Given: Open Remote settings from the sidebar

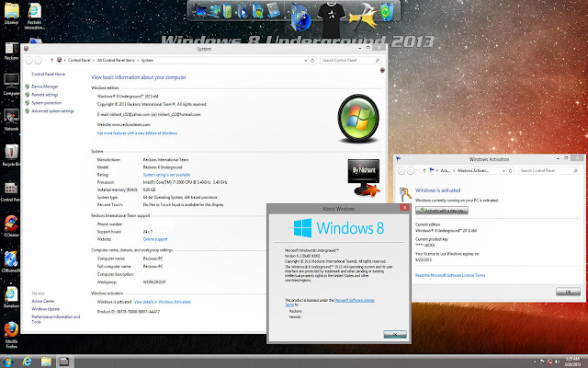Looking at the screenshot, I should 45,95.
